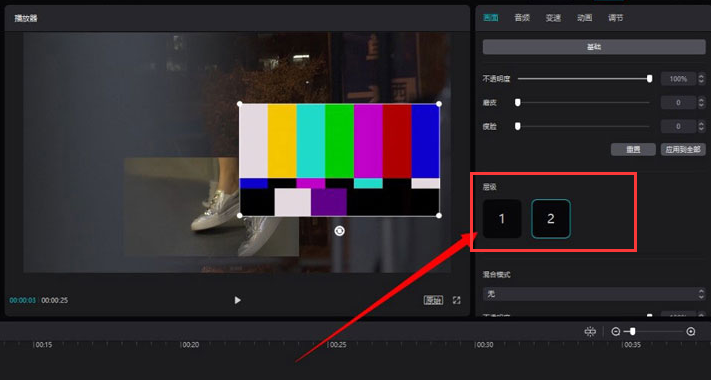
Task: Click the 00:15 timeline ruler mark
Action: point(44,345)
